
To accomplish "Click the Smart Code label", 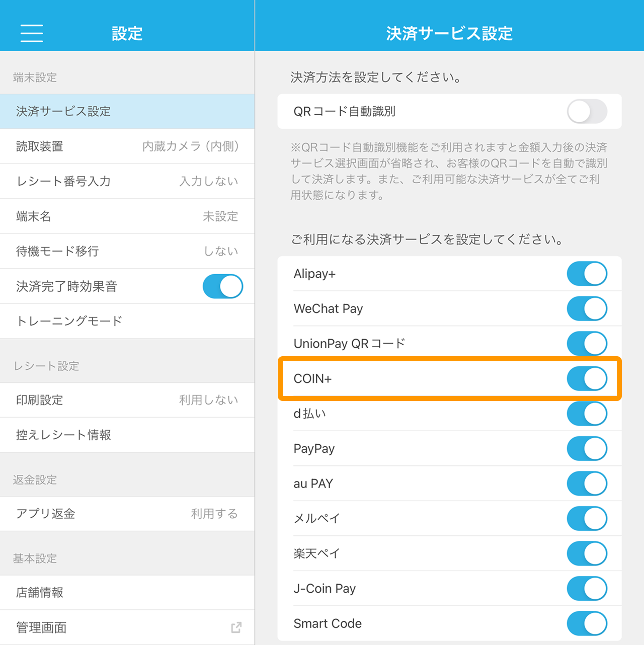I will point(328,623).
